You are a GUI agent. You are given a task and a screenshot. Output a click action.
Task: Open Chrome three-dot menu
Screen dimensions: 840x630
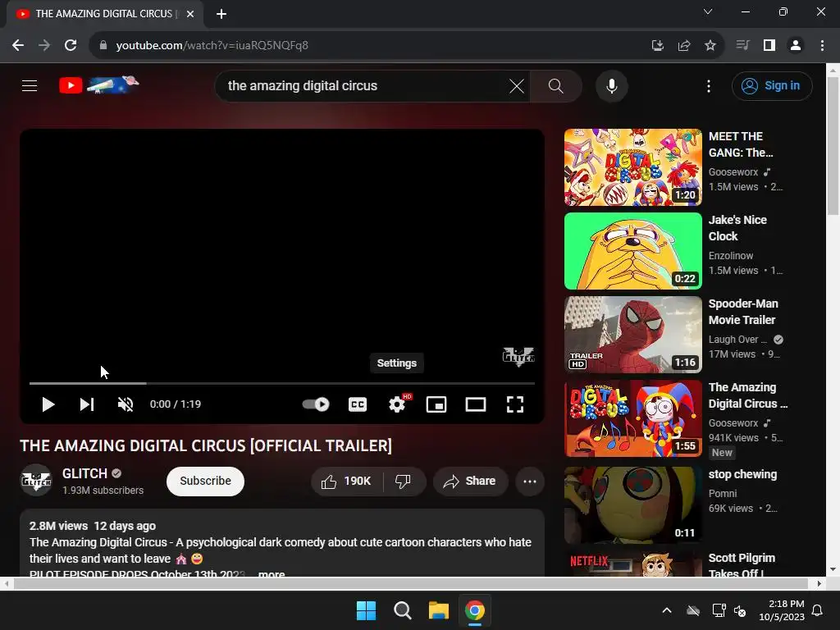[822, 46]
